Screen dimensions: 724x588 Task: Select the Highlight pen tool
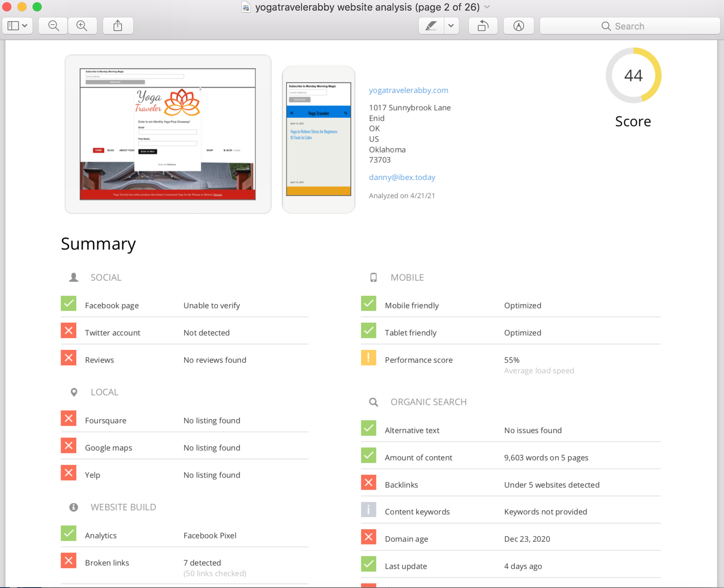click(x=431, y=26)
